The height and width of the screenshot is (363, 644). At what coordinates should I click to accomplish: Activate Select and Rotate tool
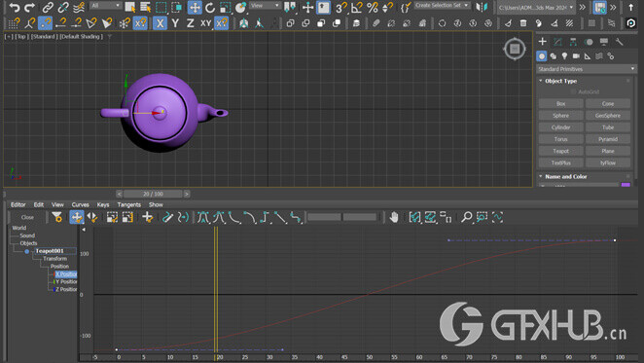pyautogui.click(x=210, y=8)
